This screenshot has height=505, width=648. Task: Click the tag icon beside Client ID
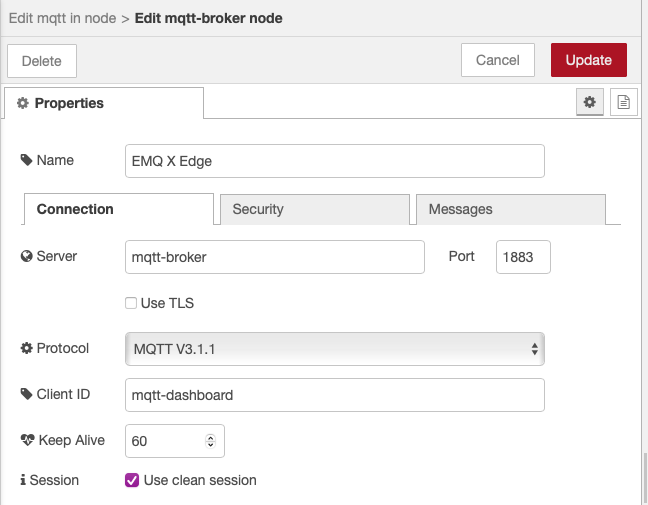point(26,394)
